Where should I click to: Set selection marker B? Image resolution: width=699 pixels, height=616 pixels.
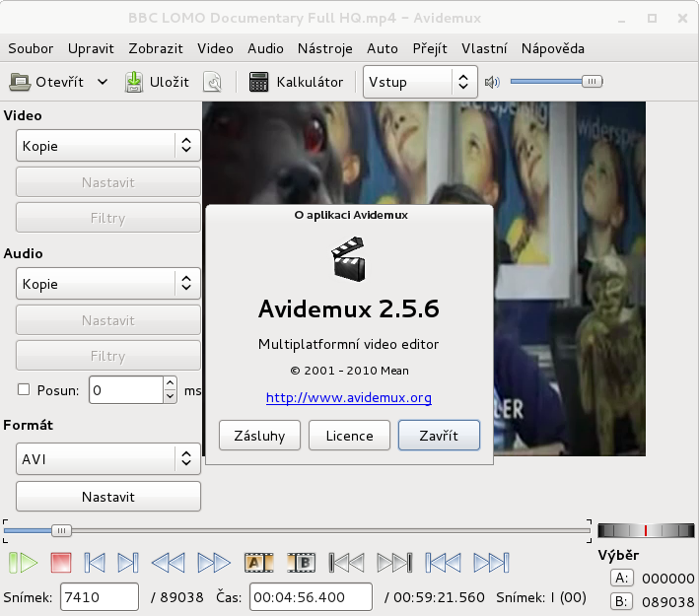[302, 563]
